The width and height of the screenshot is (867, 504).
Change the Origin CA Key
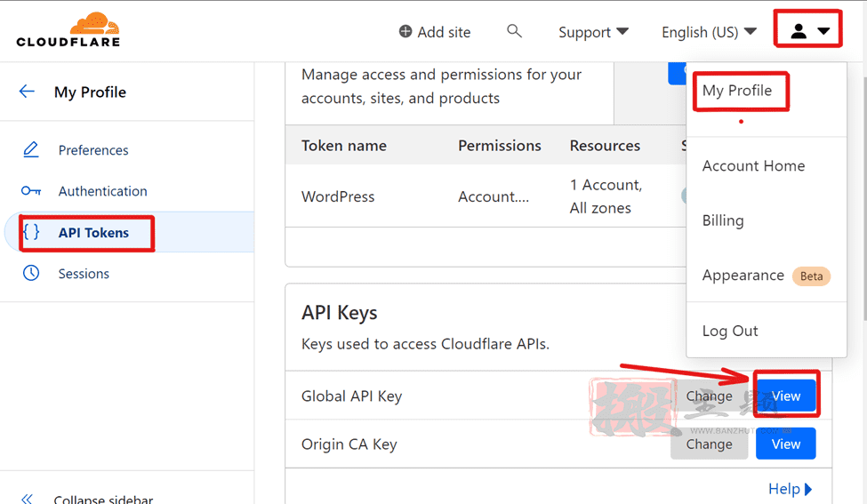point(709,444)
